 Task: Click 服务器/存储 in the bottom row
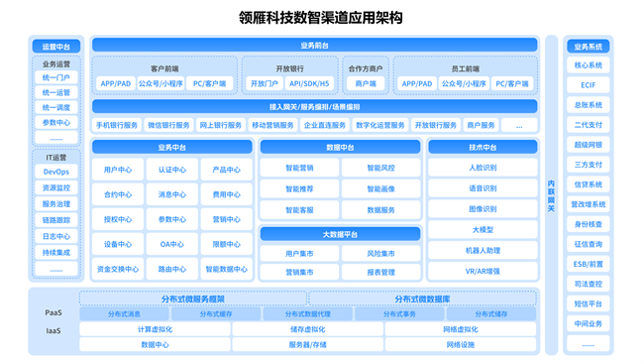pyautogui.click(x=307, y=345)
